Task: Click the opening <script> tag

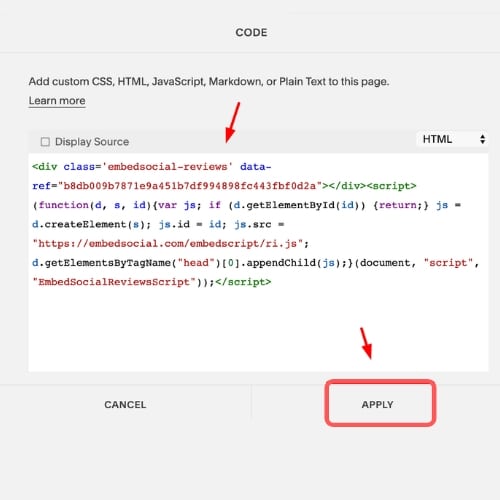Action: coord(391,186)
